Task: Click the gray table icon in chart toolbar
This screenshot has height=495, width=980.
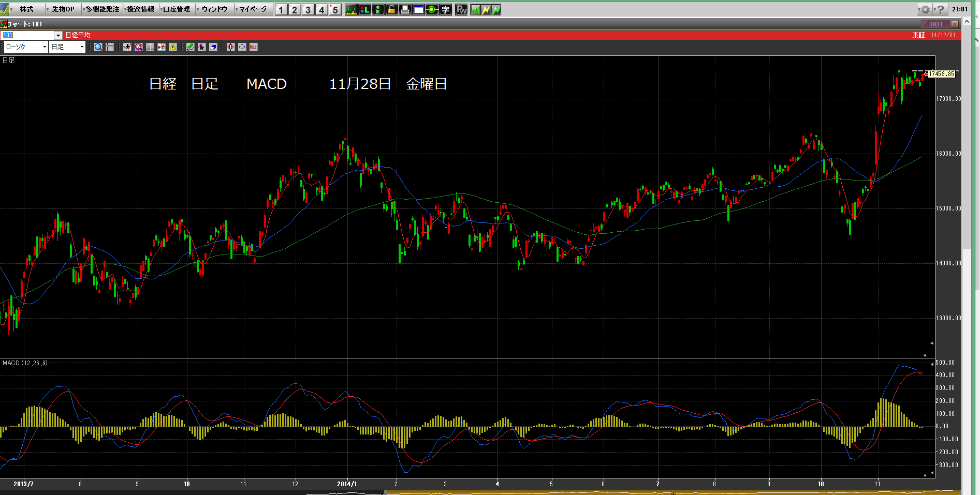Action: [x=150, y=47]
